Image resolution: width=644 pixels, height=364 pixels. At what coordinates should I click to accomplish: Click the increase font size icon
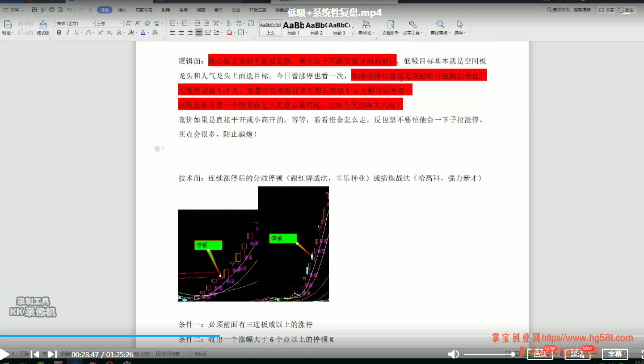coord(129,23)
